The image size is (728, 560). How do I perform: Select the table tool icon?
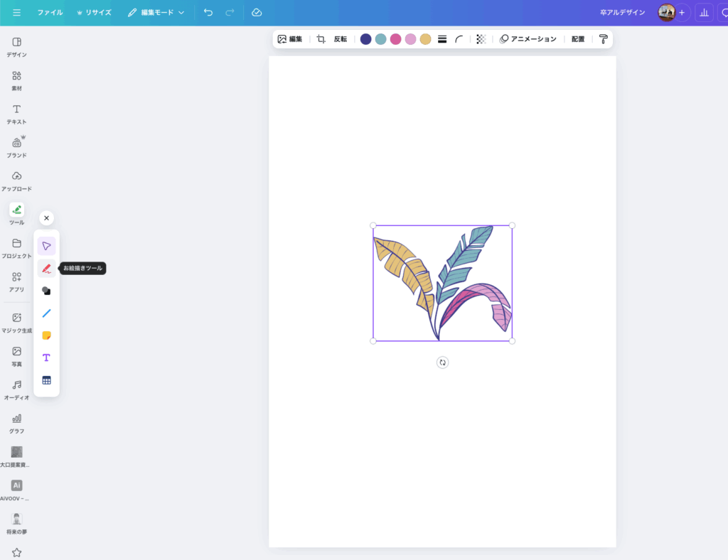click(46, 380)
